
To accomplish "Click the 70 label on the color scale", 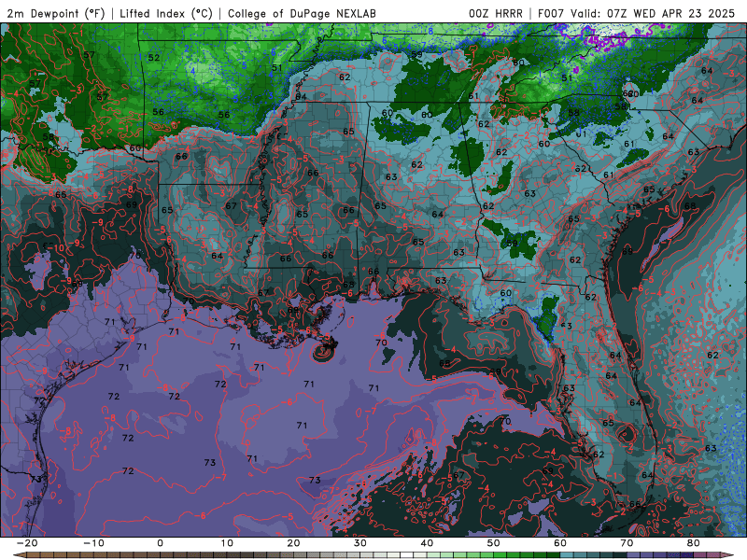I will point(627,543).
